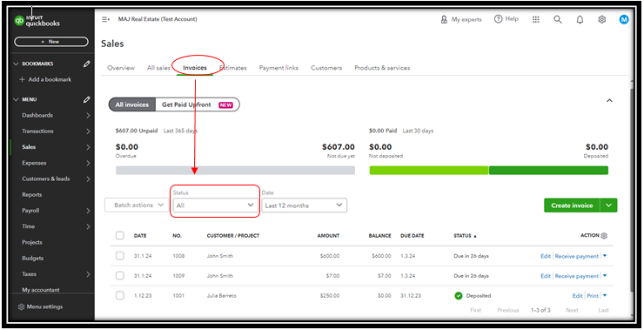
Task: Click the green Deposited check icon
Action: pos(459,296)
